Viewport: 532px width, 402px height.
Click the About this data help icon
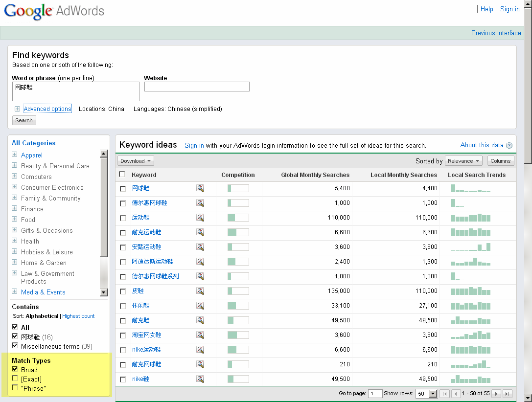[509, 145]
